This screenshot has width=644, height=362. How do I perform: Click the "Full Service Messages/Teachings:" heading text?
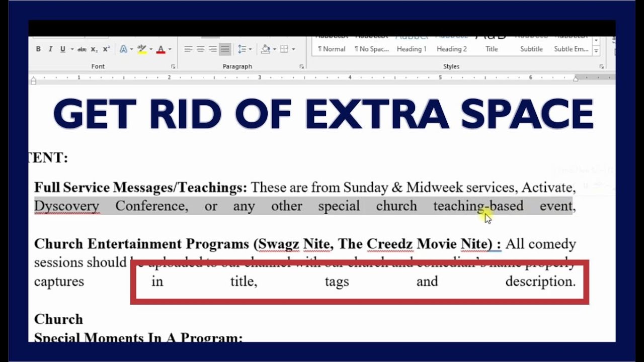(141, 188)
